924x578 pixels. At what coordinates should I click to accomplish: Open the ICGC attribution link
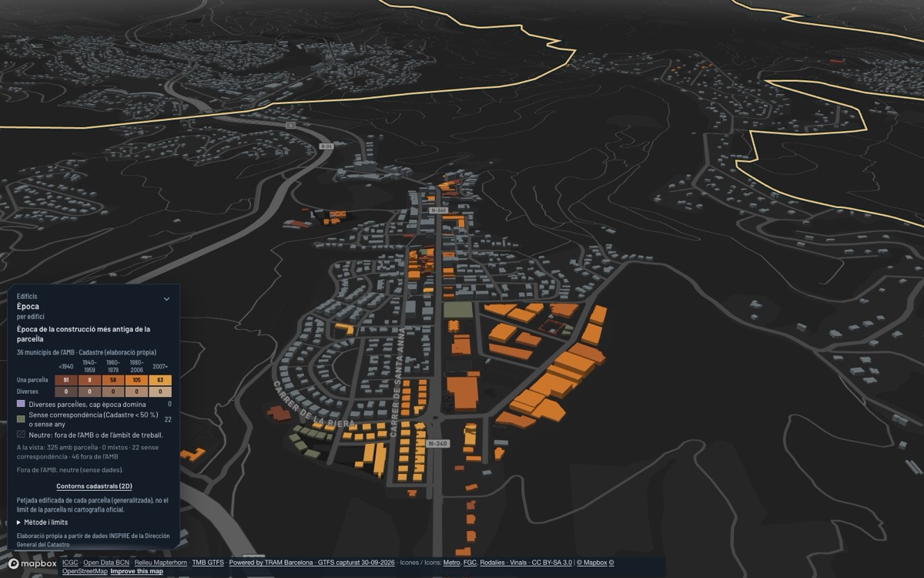(70, 563)
